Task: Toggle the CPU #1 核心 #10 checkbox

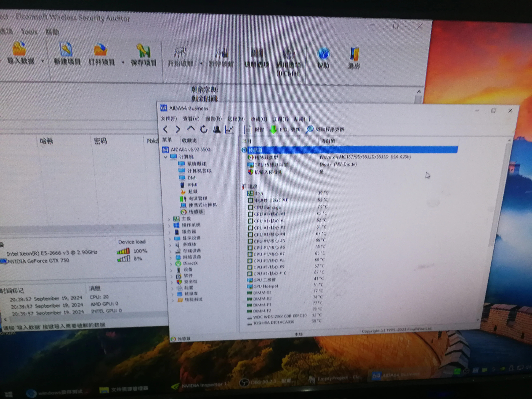Action: click(x=250, y=273)
